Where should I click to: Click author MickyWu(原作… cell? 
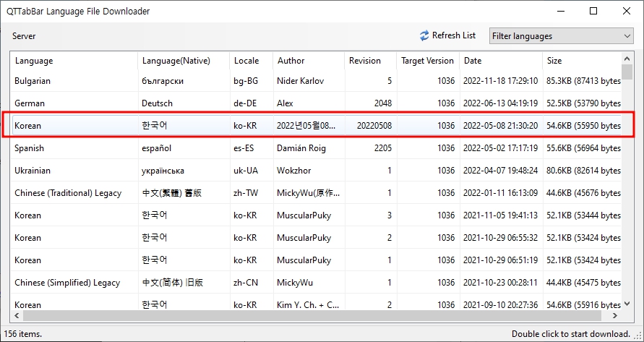click(x=308, y=193)
